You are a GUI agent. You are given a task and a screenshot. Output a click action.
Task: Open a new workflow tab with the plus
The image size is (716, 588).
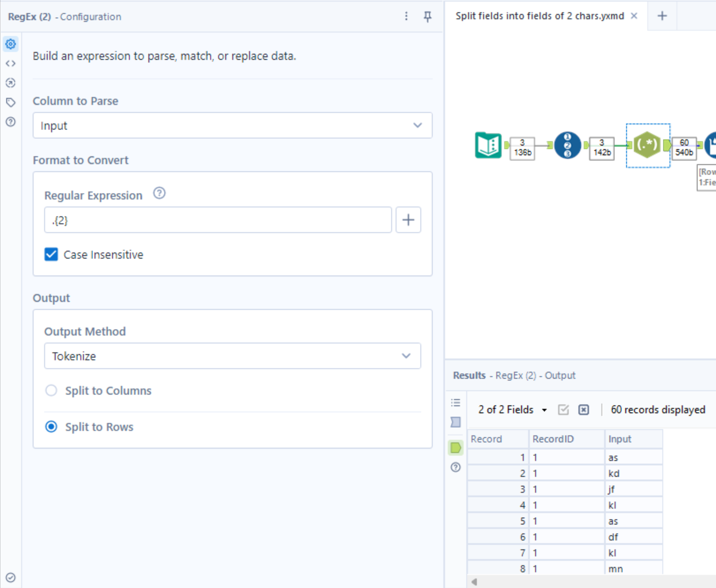click(662, 16)
